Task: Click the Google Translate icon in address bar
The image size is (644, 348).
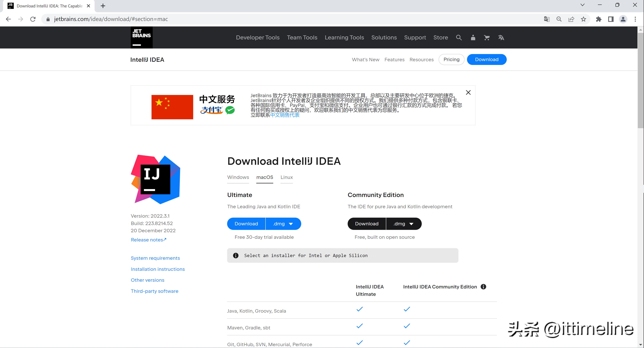Action: (547, 19)
